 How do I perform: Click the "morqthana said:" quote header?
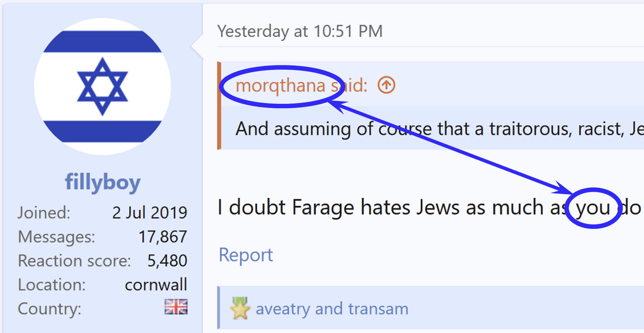301,85
